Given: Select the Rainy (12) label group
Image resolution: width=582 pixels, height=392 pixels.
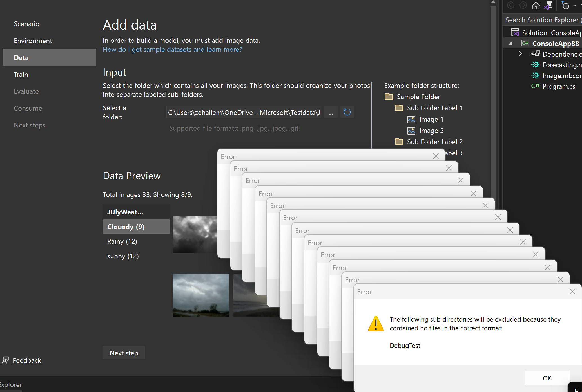Looking at the screenshot, I should coord(122,241).
